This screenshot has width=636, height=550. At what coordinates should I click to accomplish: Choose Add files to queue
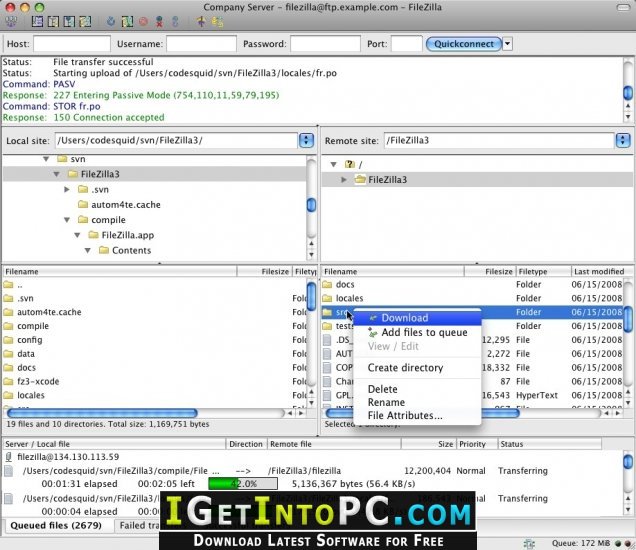tap(417, 332)
